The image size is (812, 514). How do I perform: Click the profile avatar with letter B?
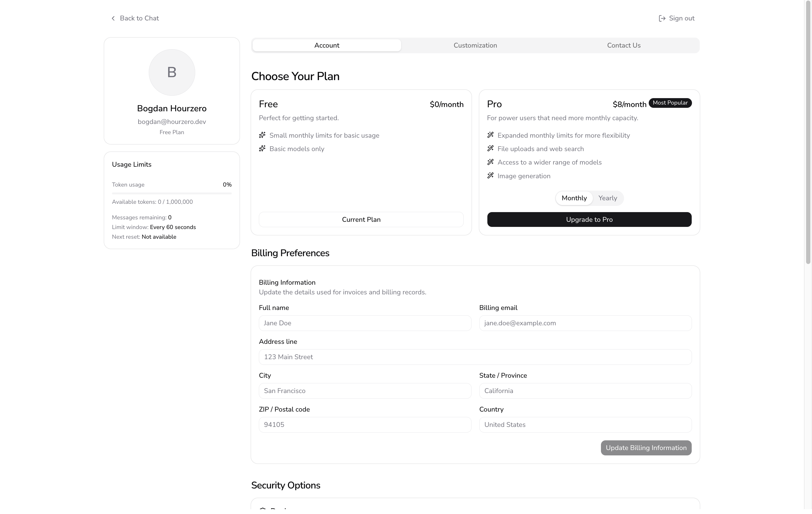click(172, 72)
